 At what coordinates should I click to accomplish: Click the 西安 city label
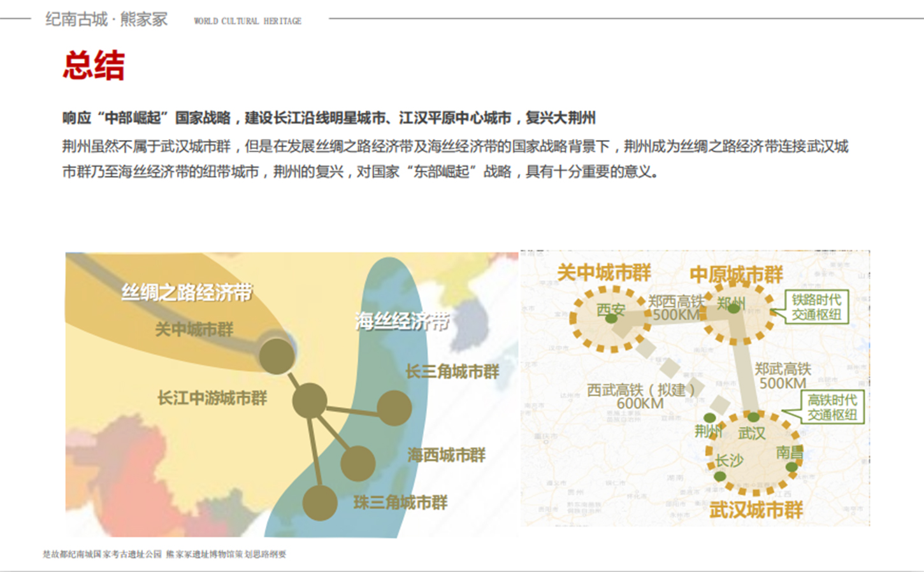(610, 310)
